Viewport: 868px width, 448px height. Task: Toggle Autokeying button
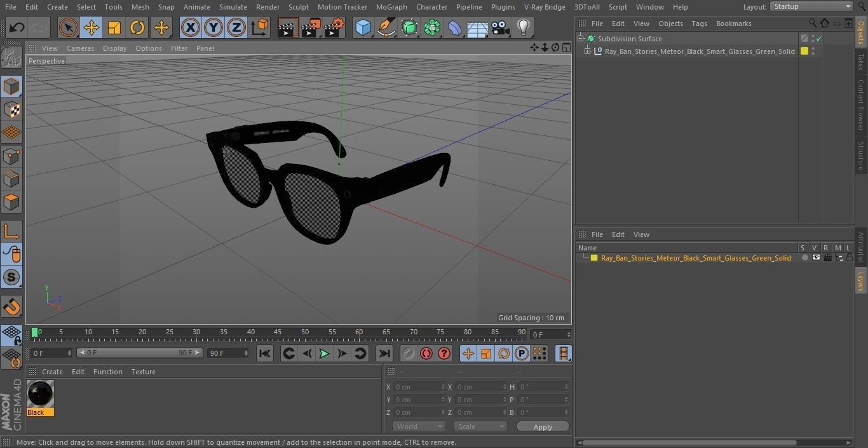click(x=426, y=353)
